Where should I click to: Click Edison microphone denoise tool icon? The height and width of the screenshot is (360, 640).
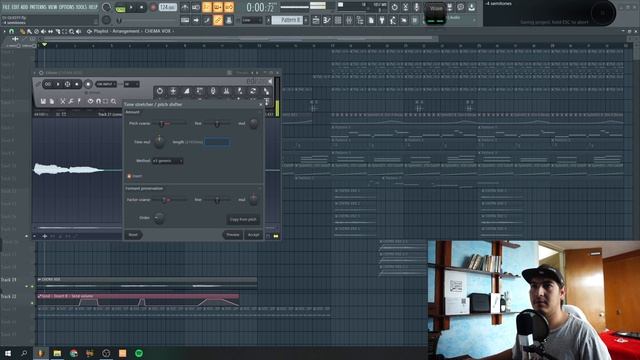coord(213,91)
